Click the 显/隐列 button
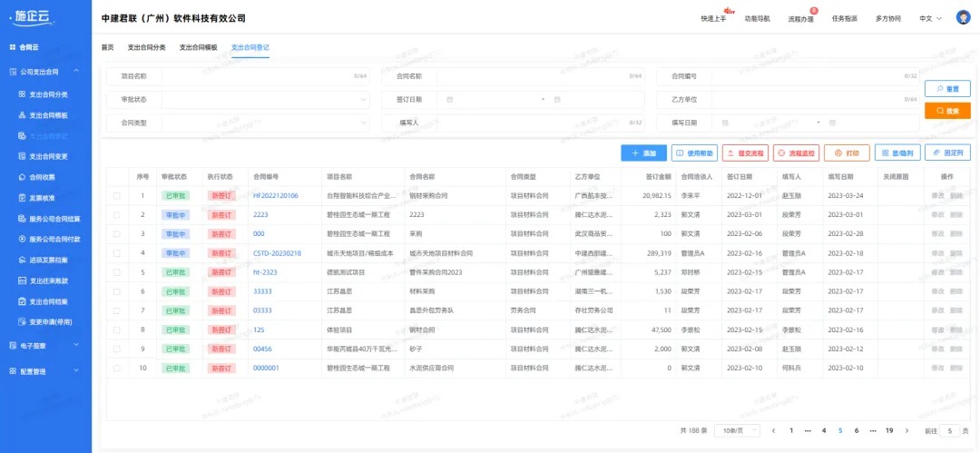This screenshot has height=453, width=980. coord(897,153)
